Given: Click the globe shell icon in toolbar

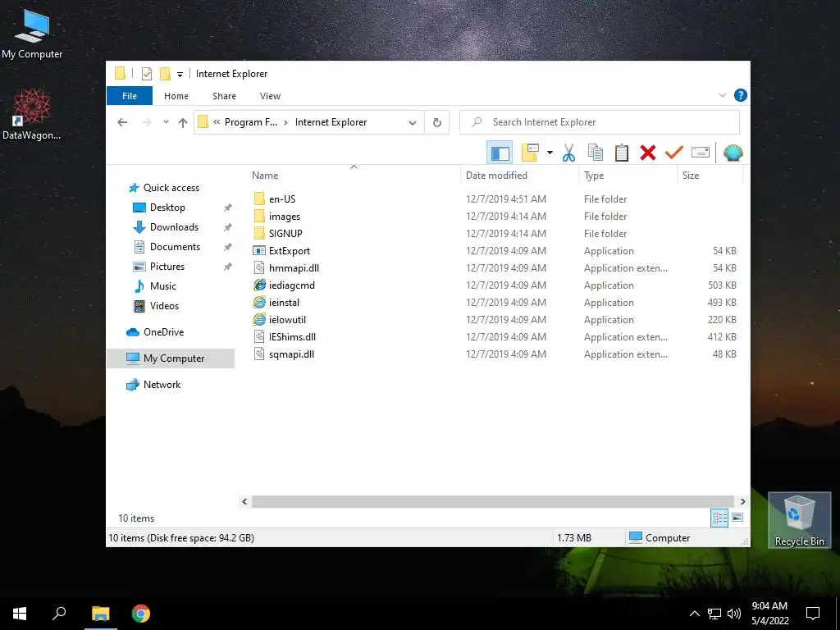Looking at the screenshot, I should pos(733,153).
